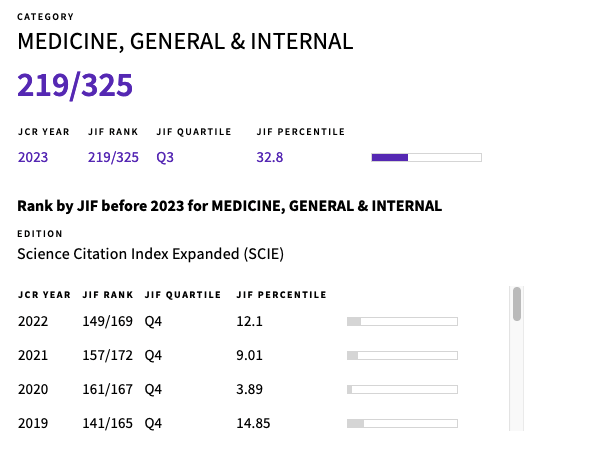
Task: Select the 2020 row year cell
Action: point(33,389)
